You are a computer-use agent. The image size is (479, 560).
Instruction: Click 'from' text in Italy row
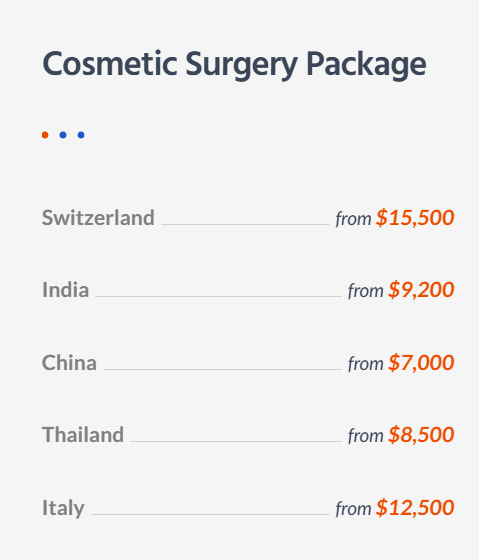(353, 509)
